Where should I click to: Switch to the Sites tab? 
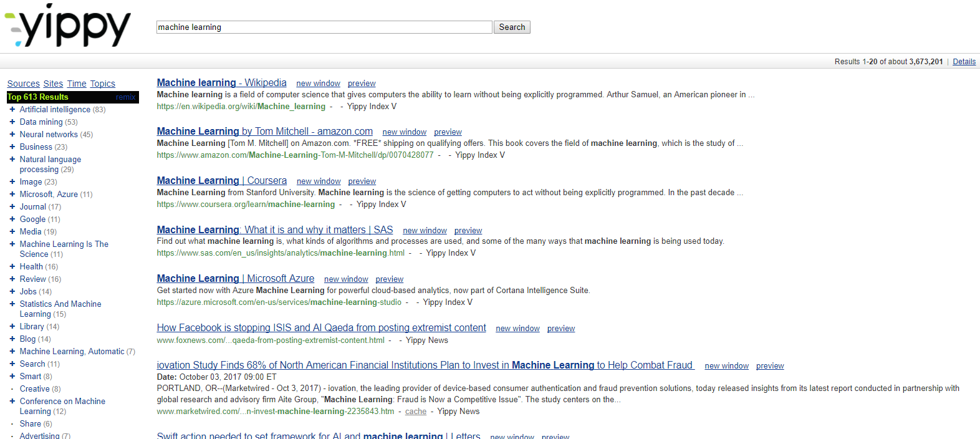[53, 84]
